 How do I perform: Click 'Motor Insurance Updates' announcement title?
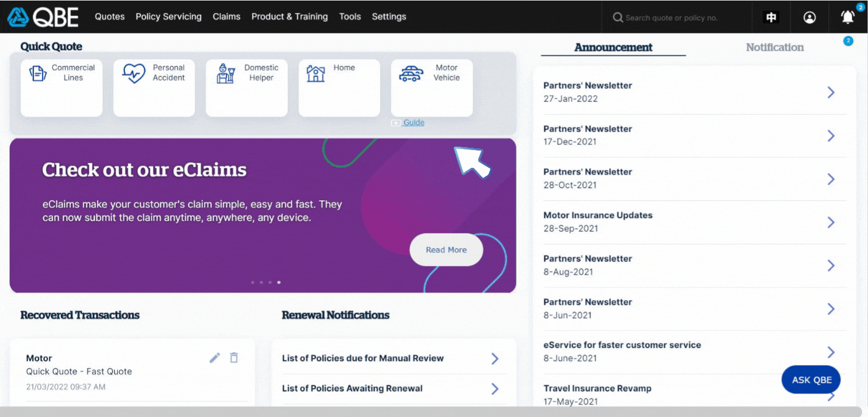598,215
